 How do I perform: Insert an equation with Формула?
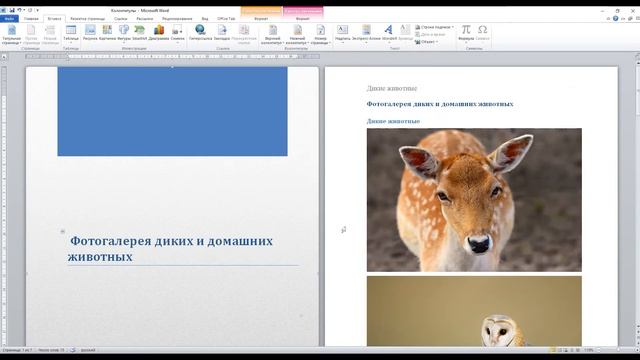(466, 33)
